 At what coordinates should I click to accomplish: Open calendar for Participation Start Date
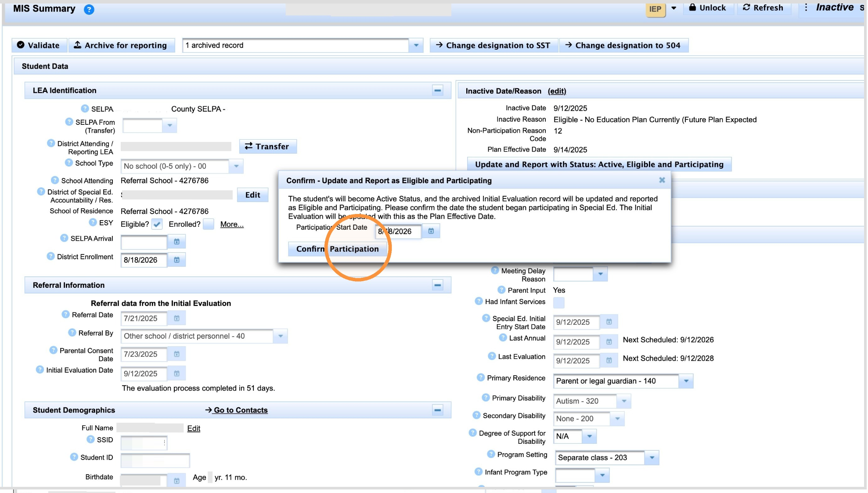pos(431,231)
